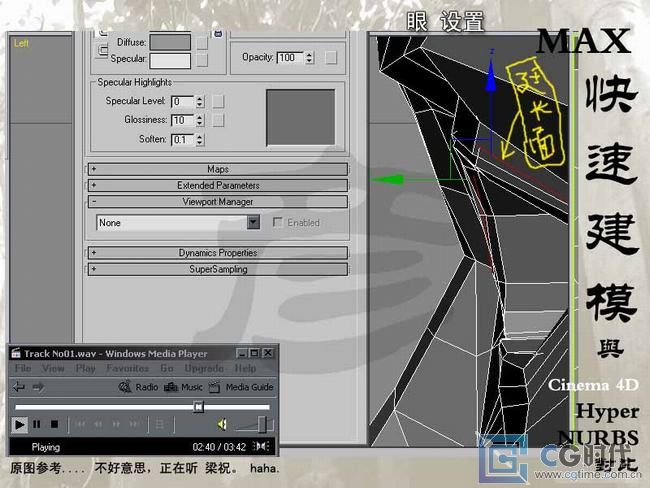Click the Soften spinner arrows

[200, 140]
